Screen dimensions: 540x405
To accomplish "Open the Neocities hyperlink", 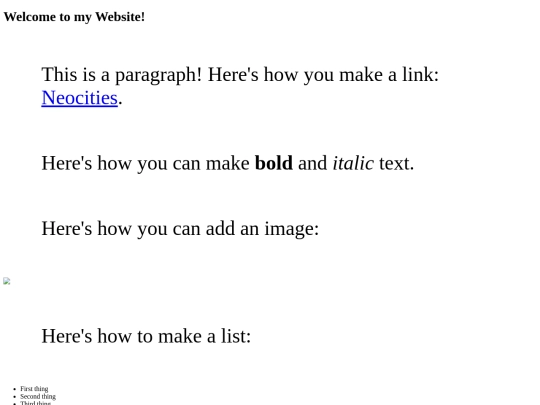I will point(80,98).
